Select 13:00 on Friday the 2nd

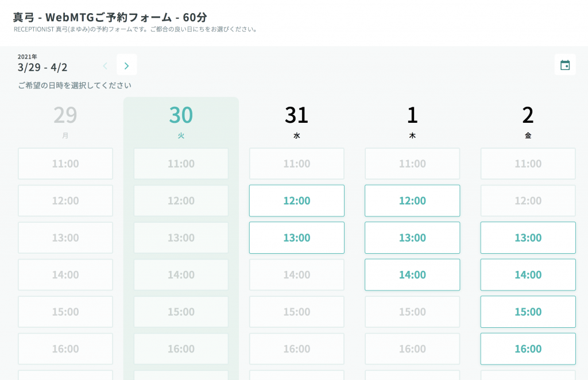click(x=528, y=238)
